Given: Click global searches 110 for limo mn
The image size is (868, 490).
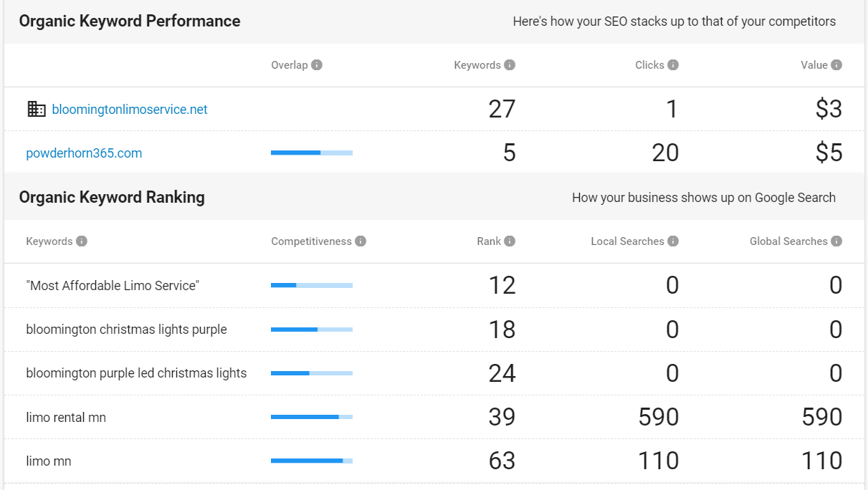Looking at the screenshot, I should 822,461.
